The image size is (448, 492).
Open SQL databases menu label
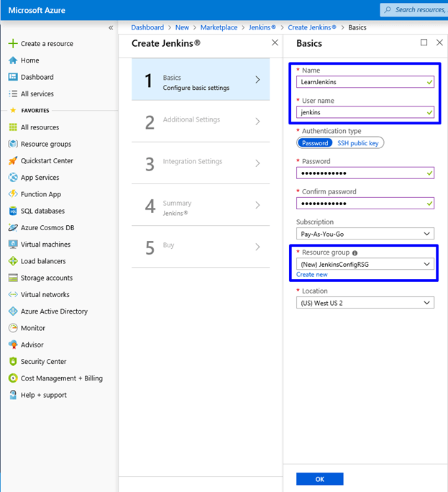click(42, 211)
